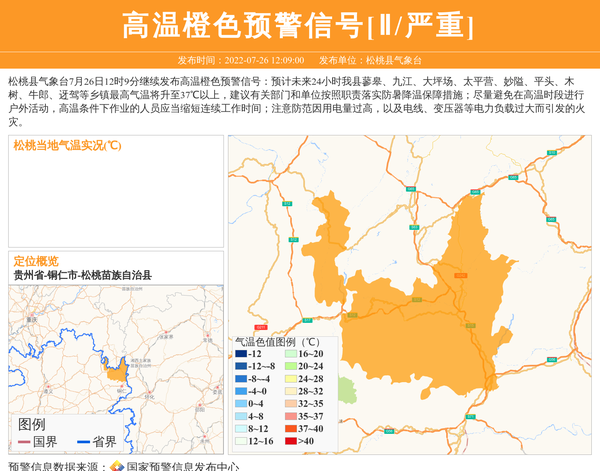Click the red 国界 line legend symbol

click(x=22, y=442)
